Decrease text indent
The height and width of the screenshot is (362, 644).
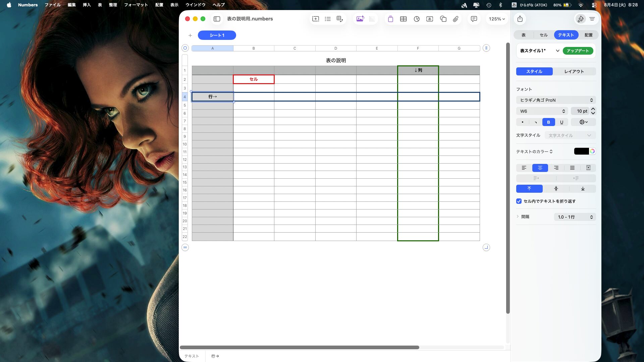point(536,178)
